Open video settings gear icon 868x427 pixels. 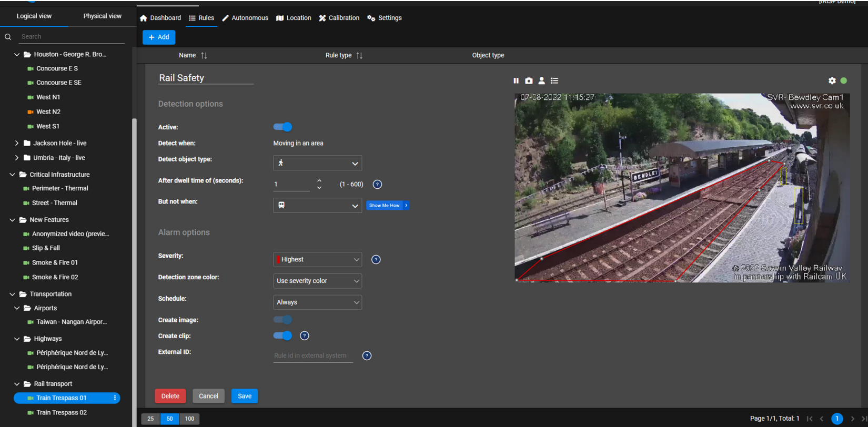832,80
